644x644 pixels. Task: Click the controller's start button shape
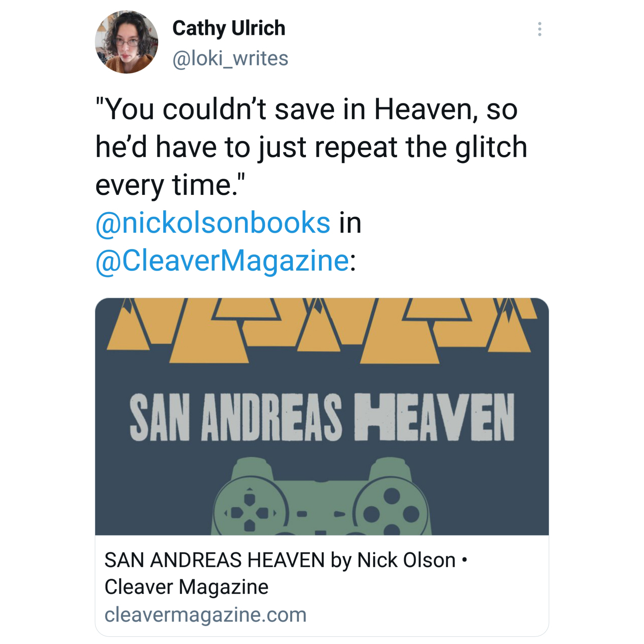click(x=339, y=514)
